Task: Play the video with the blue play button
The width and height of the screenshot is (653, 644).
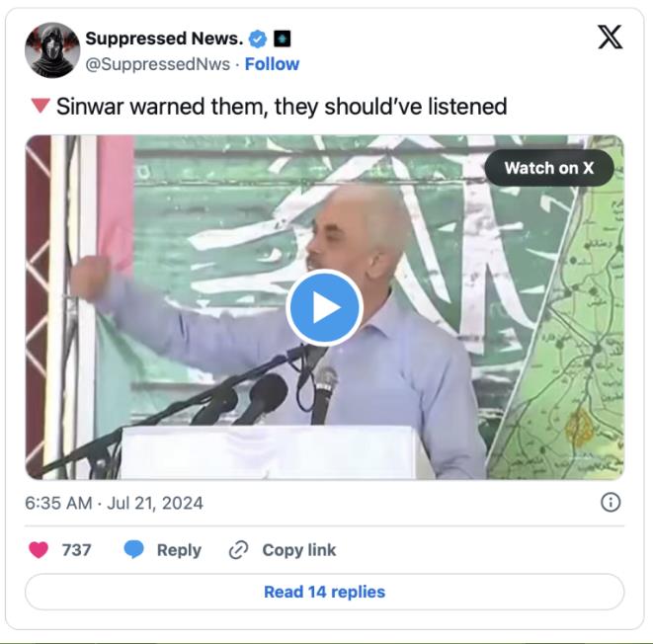Action: tap(324, 307)
